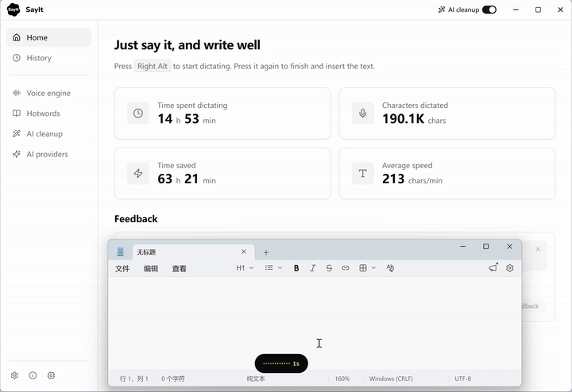Dismiss the feedback banner with its X
This screenshot has width=572, height=392.
[538, 249]
